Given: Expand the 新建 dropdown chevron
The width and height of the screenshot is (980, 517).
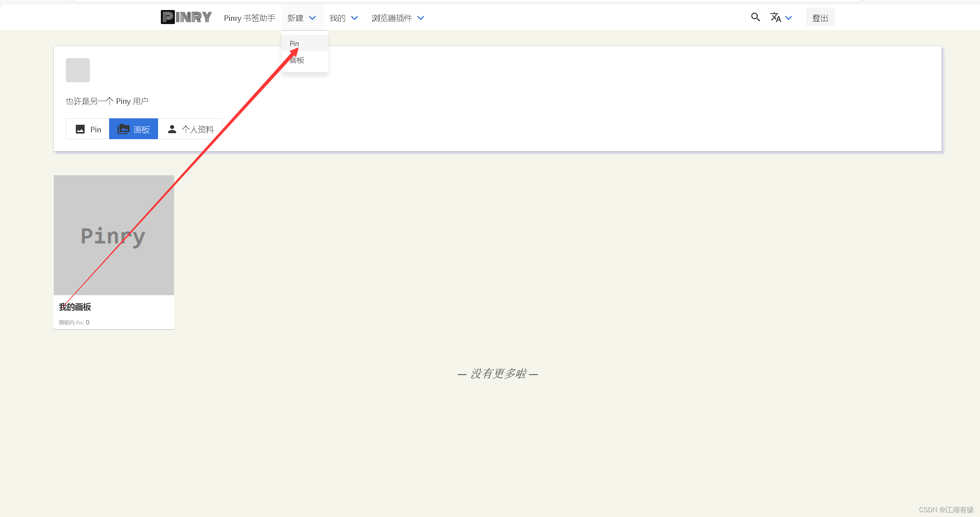Looking at the screenshot, I should point(312,18).
